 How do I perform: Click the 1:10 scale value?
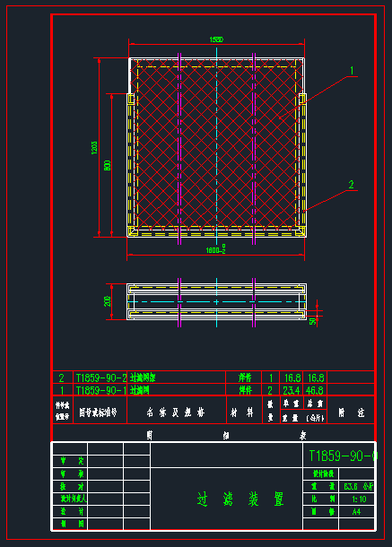pos(359,499)
